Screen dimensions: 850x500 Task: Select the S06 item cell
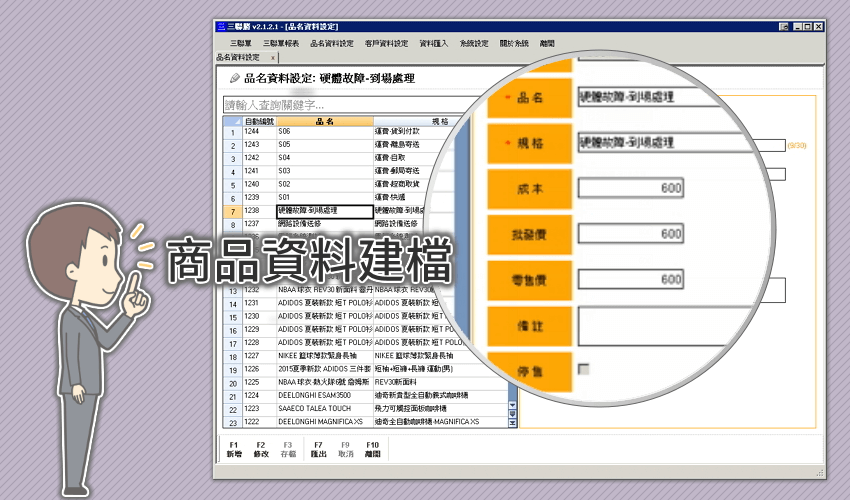pyautogui.click(x=325, y=132)
